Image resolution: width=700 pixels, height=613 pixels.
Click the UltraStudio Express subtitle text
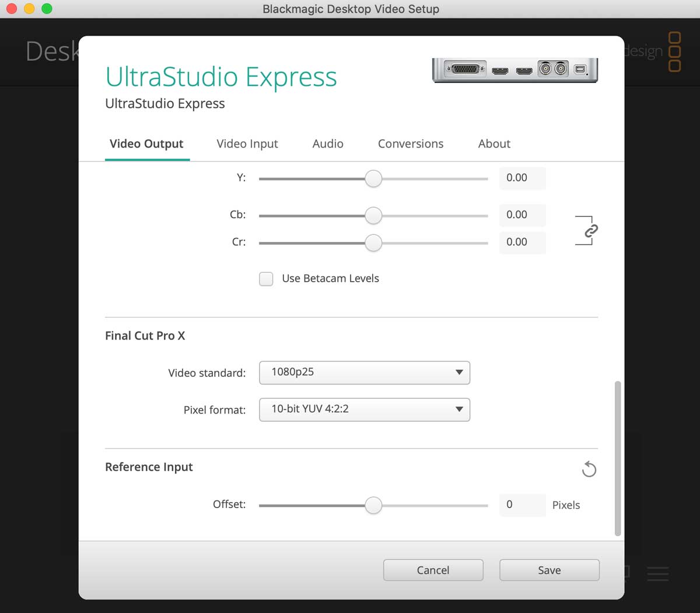tap(165, 103)
